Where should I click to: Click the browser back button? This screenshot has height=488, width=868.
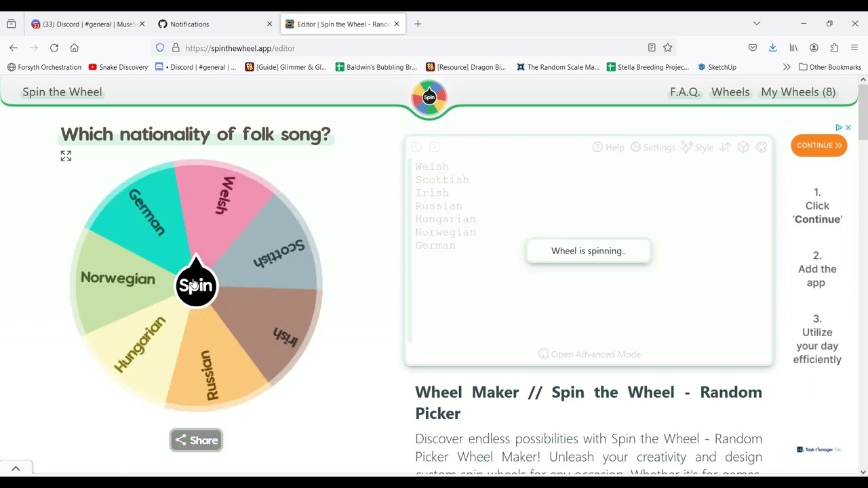click(x=14, y=48)
